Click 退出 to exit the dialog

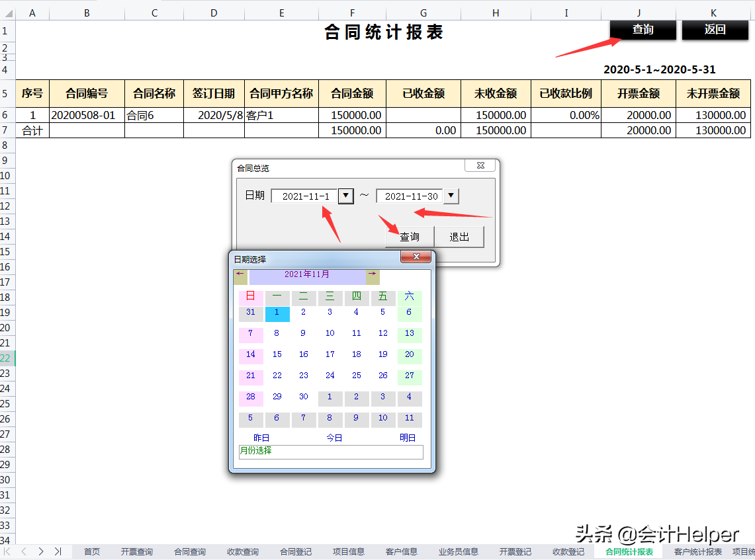pyautogui.click(x=459, y=236)
